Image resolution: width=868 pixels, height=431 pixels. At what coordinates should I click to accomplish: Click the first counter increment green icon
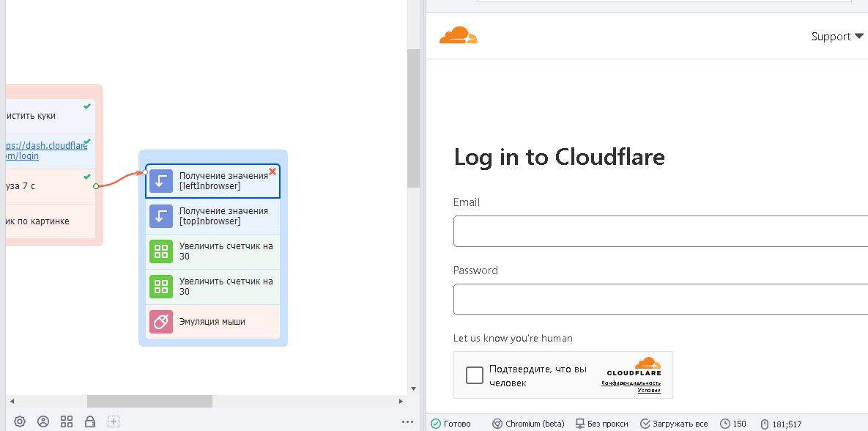tap(161, 251)
